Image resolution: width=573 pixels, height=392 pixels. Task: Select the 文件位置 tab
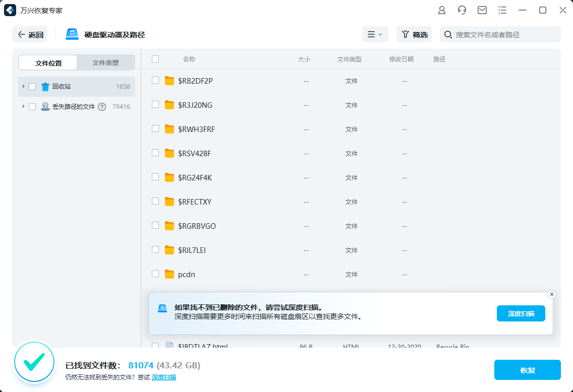pos(48,62)
